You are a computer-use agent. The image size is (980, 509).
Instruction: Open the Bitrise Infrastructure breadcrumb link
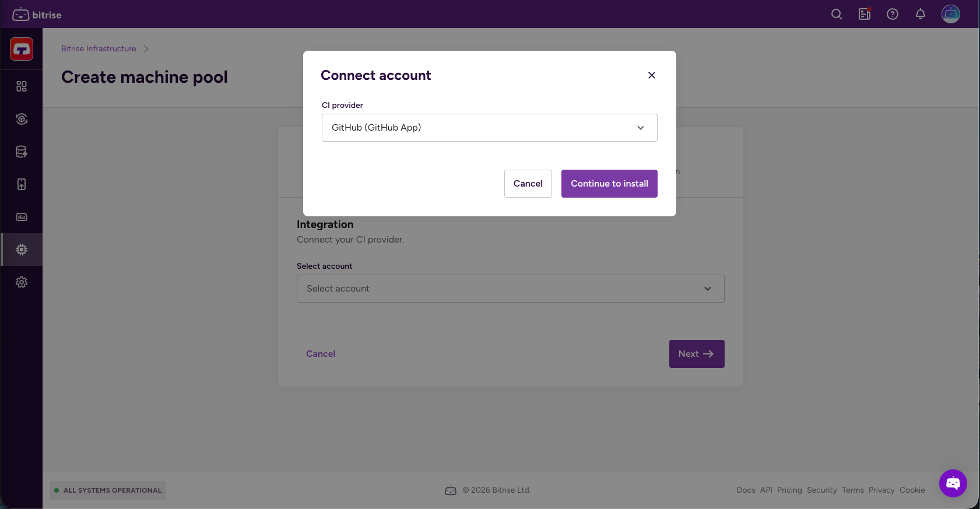click(x=99, y=48)
